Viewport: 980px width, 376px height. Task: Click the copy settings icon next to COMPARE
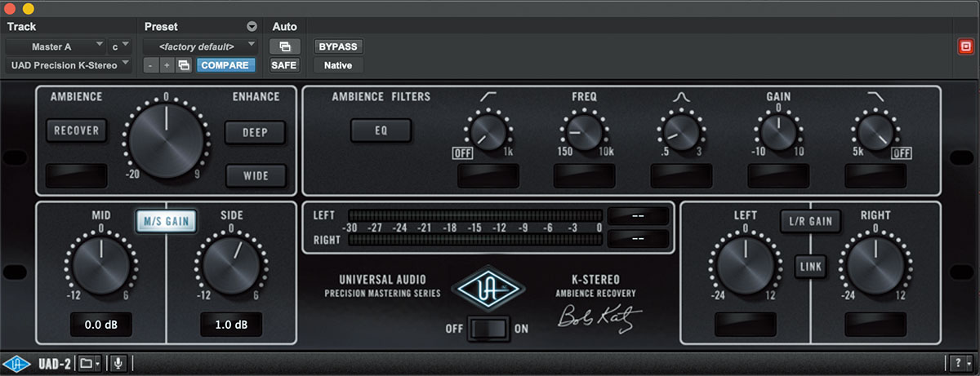[185, 65]
